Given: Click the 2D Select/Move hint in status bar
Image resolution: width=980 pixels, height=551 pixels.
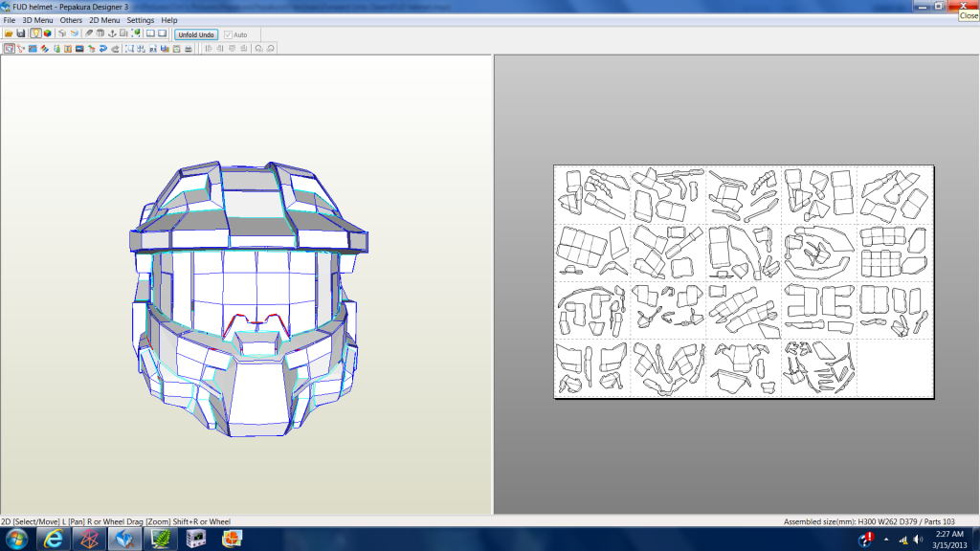Looking at the screenshot, I should point(116,521).
